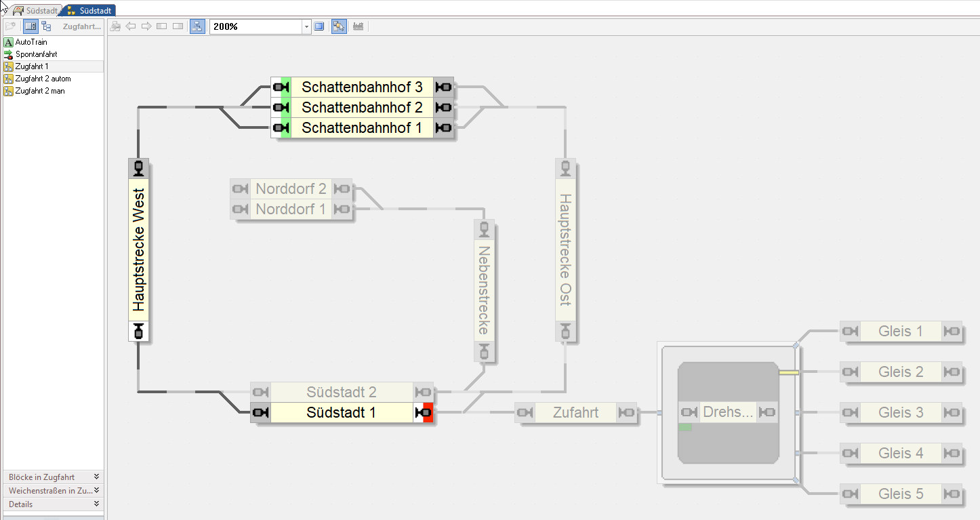This screenshot has width=980, height=520.
Task: Expand the Blöcke in Zugfahrt panel
Action: (x=96, y=477)
